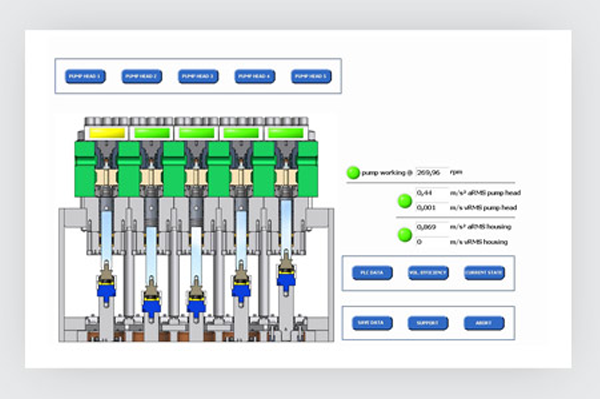Image resolution: width=600 pixels, height=400 pixels.
Task: Click the green housing status indicator
Action: (404, 235)
